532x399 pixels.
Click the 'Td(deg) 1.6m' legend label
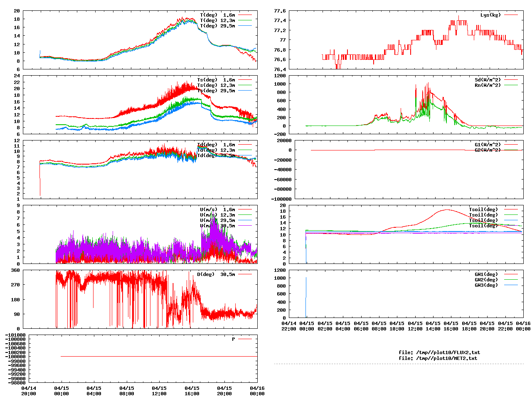[x=216, y=145]
